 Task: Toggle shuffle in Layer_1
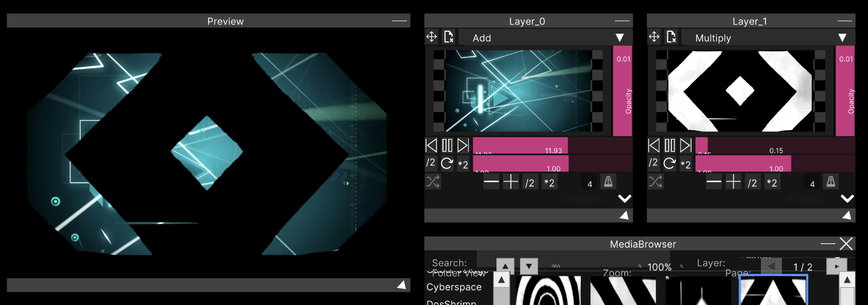655,181
